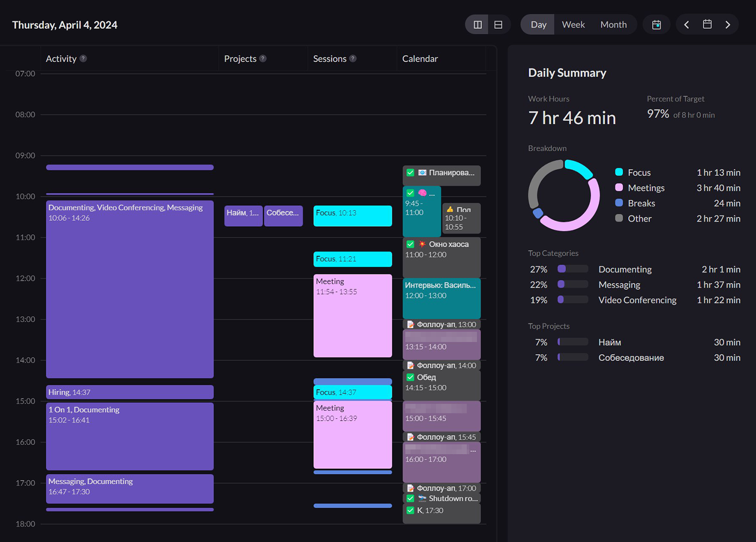This screenshot has width=756, height=542.
Task: Click the Documenting category progress bar
Action: point(573,269)
